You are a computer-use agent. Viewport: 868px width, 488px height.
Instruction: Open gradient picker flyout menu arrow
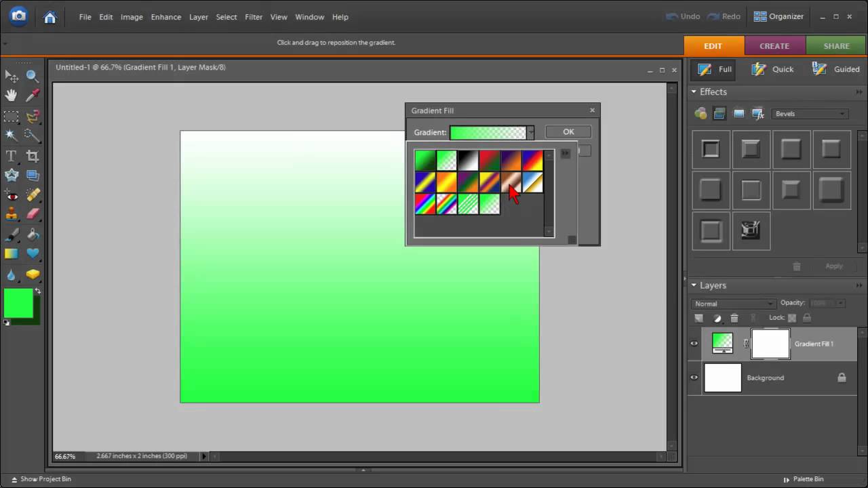[565, 154]
